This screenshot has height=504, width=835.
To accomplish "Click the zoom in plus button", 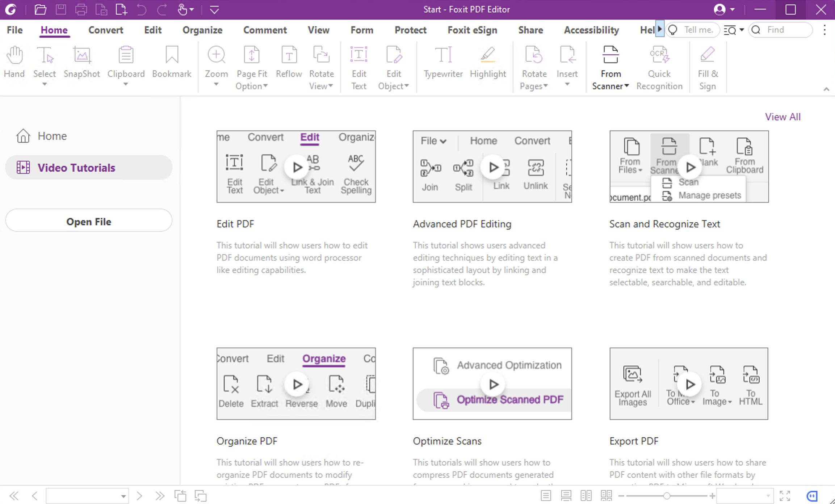I will [x=712, y=496].
